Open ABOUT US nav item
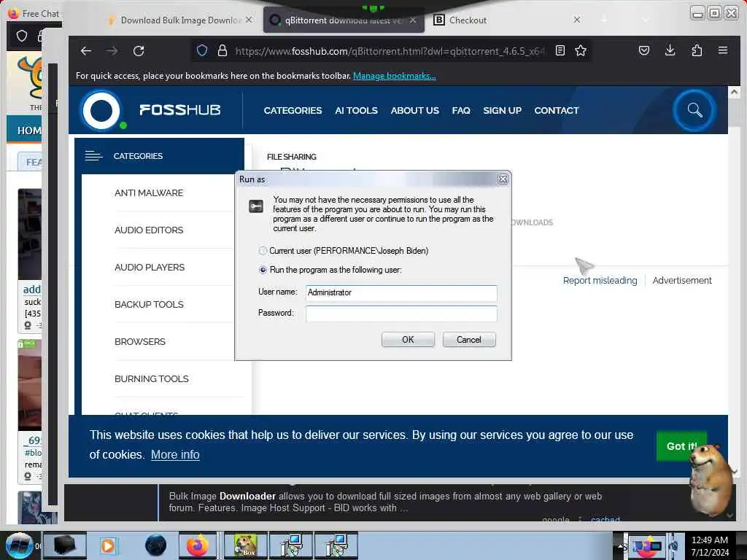The image size is (747, 560). (414, 111)
